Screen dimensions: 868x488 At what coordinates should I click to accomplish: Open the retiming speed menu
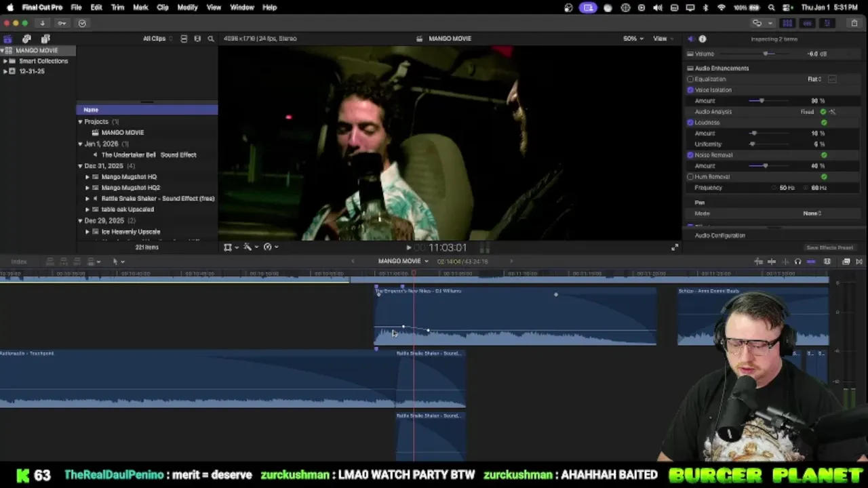270,247
